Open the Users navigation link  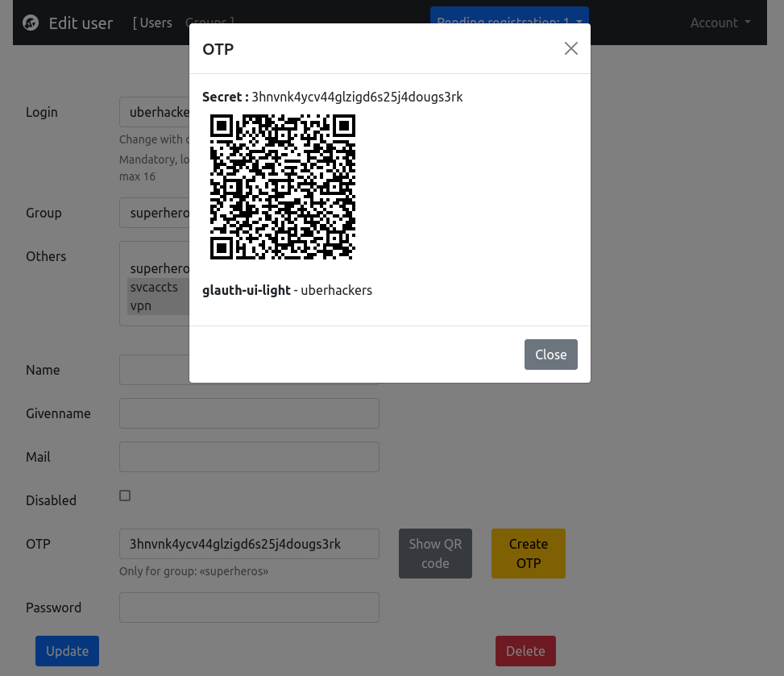[x=156, y=23]
